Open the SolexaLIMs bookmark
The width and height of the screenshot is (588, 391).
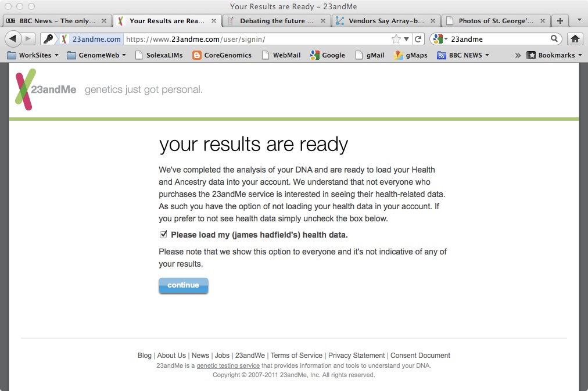tap(159, 55)
